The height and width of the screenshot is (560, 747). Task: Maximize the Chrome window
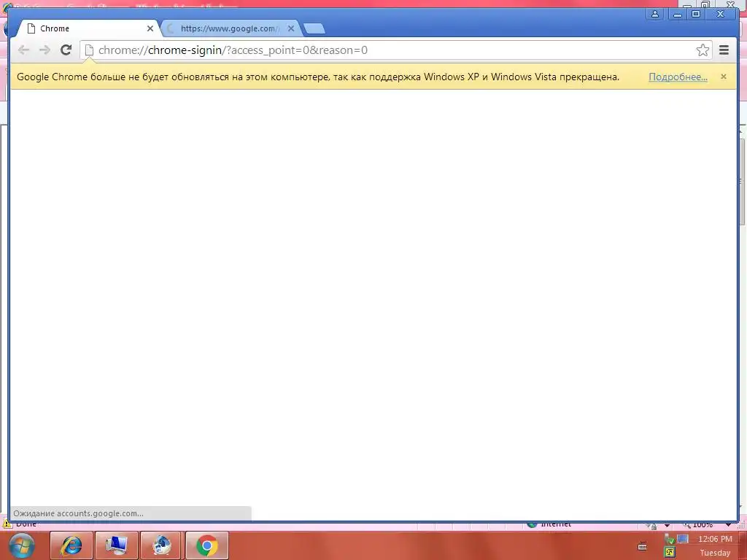tap(695, 15)
